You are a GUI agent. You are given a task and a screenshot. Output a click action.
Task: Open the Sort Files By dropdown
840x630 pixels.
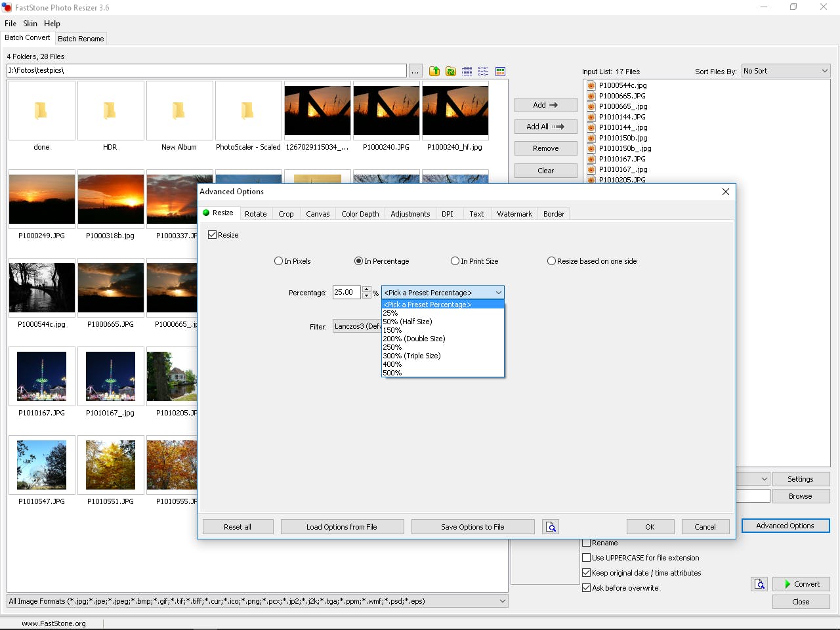786,71
